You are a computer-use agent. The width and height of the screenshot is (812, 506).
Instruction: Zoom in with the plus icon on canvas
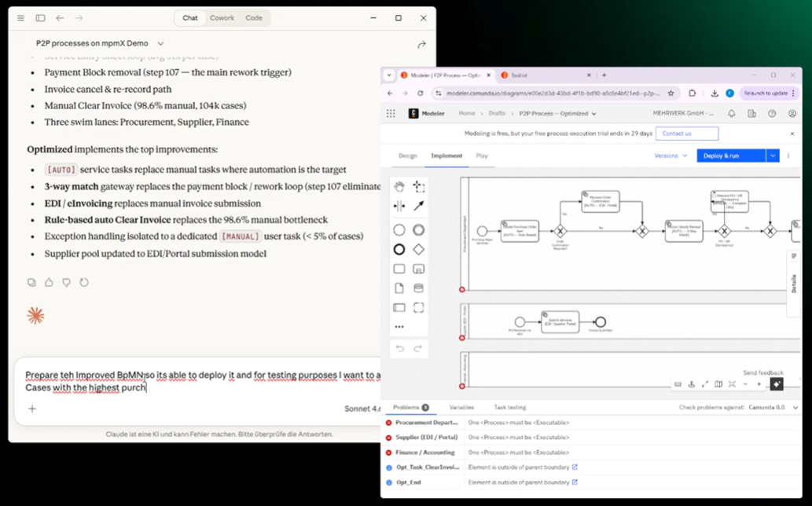pos(759,384)
